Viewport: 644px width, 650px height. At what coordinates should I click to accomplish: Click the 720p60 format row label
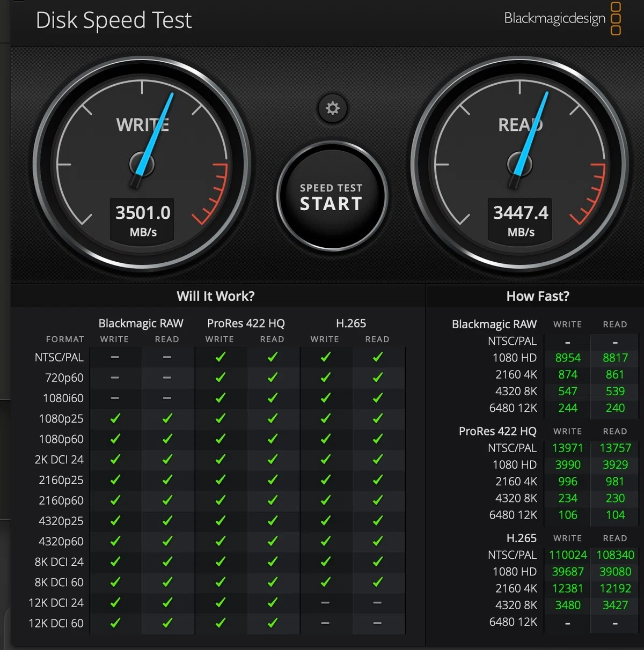64,378
